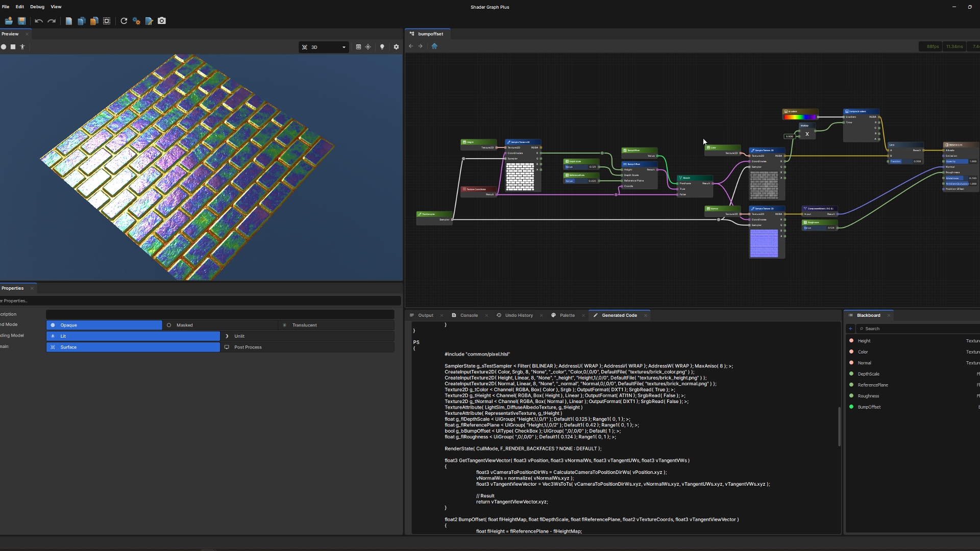Toggle the preview lighting bulb icon
This screenshot has height=551, width=980.
point(382,47)
